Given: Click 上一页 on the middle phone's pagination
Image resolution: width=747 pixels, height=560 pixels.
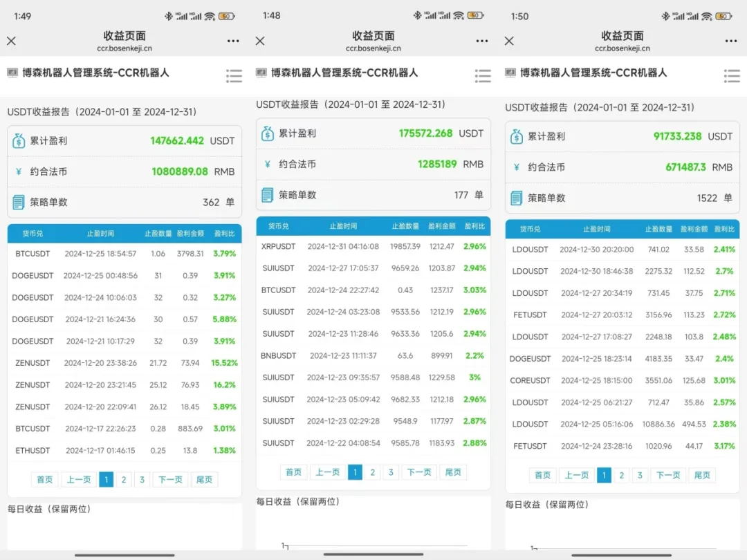Looking at the screenshot, I should click(x=327, y=472).
